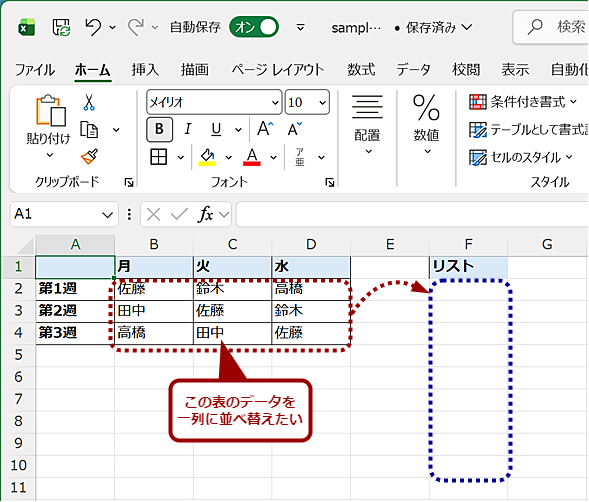589x502 pixels.
Task: Click the Cut scissors icon
Action: (89, 102)
